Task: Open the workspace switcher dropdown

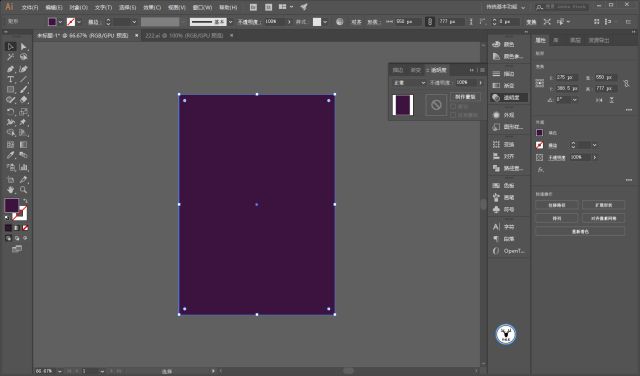Action: tap(505, 7)
